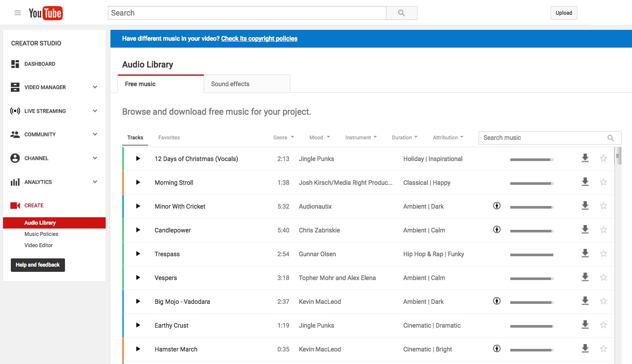The image size is (632, 364).
Task: Star Big Mojo - Vadodara
Action: [603, 301]
